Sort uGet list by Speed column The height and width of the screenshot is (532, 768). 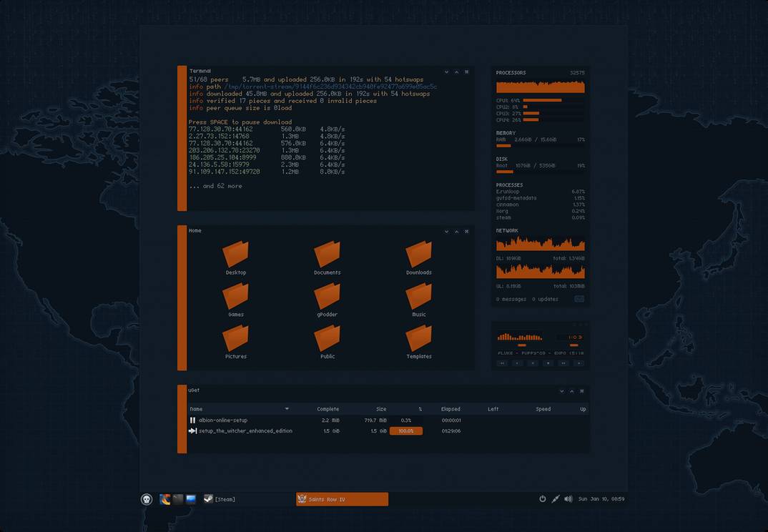[543, 409]
